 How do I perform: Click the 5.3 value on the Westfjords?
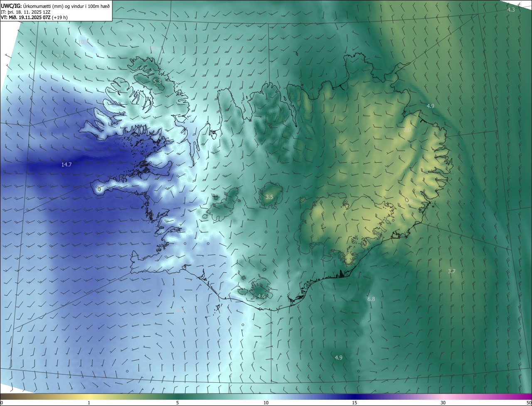(x=157, y=82)
